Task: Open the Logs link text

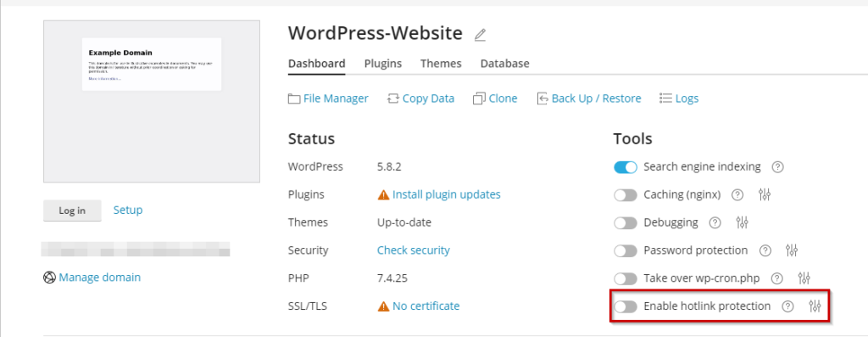Action: pos(687,98)
